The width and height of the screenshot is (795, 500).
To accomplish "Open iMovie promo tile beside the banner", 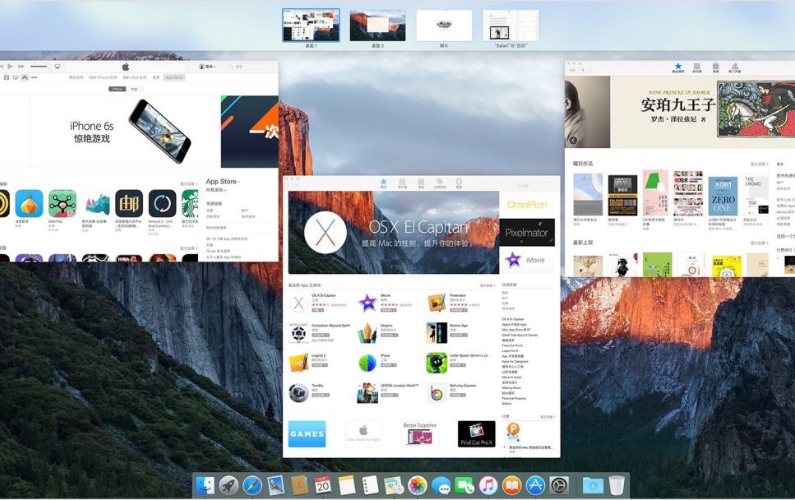I will [527, 260].
